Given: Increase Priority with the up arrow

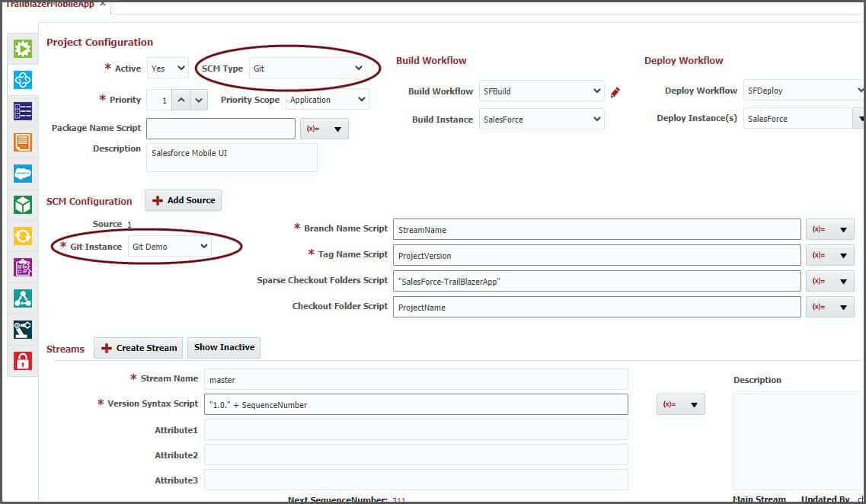Looking at the screenshot, I should [x=181, y=100].
